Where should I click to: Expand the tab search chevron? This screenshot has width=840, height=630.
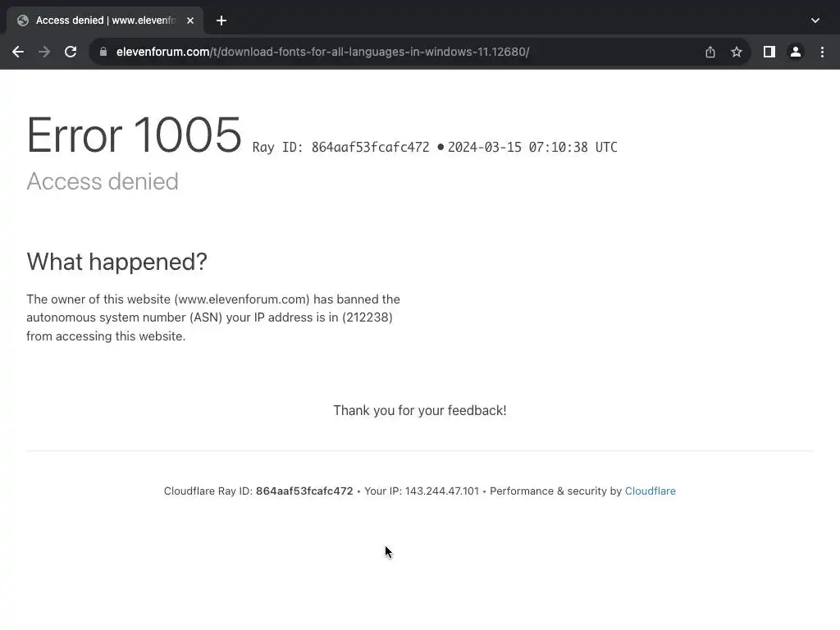point(815,21)
